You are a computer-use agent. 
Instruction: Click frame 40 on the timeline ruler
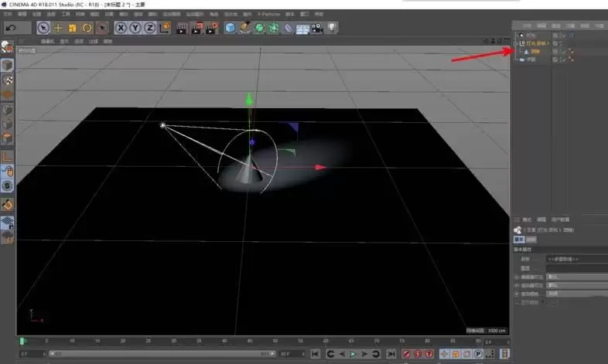tap(224, 340)
